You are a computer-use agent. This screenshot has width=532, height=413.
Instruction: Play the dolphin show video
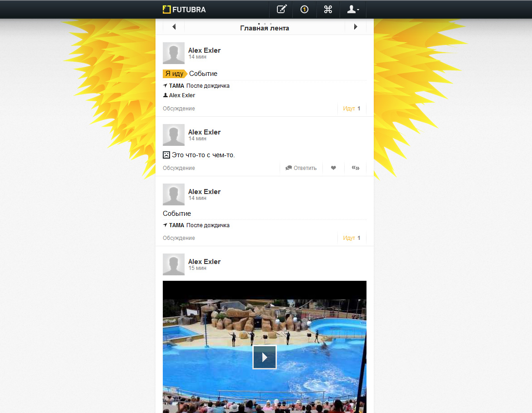coord(265,357)
